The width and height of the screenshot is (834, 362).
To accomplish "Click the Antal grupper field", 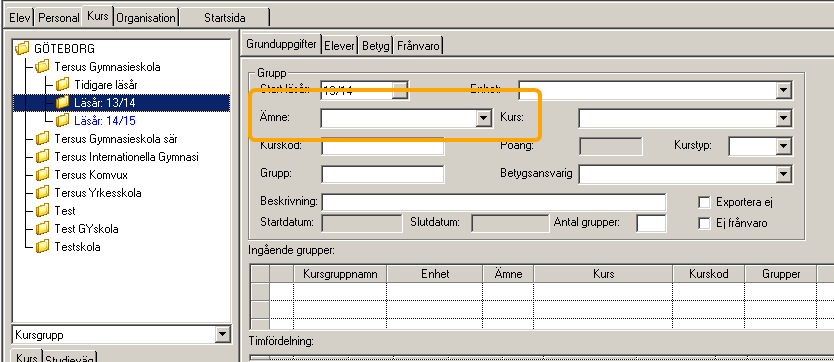I will point(651,223).
